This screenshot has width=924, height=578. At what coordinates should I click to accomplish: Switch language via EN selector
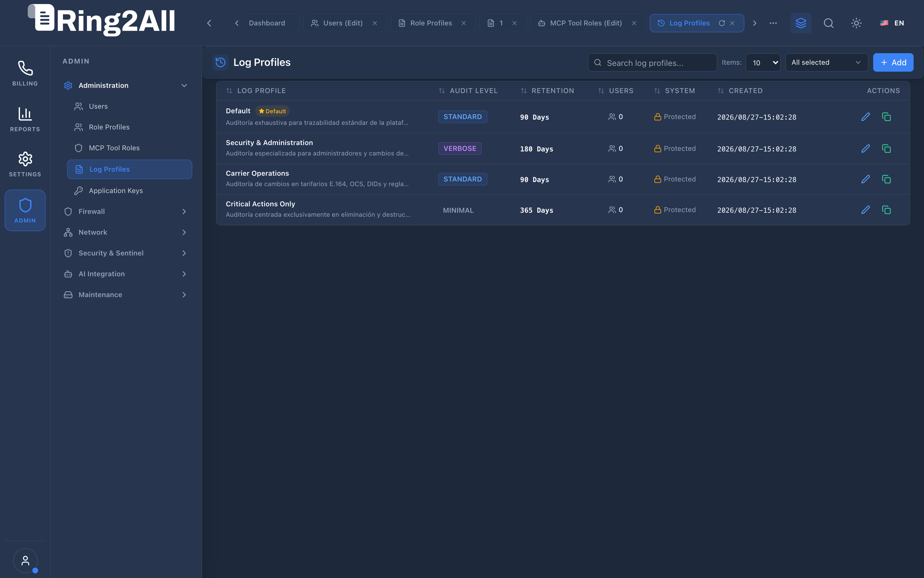click(892, 23)
